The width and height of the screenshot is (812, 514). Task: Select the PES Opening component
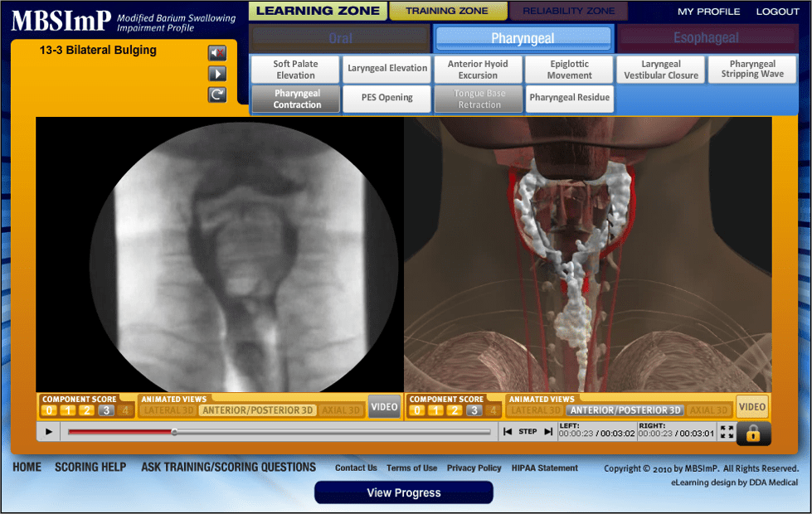387,98
